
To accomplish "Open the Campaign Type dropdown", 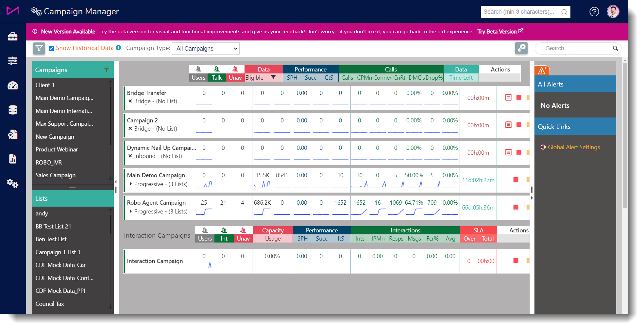I will click(206, 49).
